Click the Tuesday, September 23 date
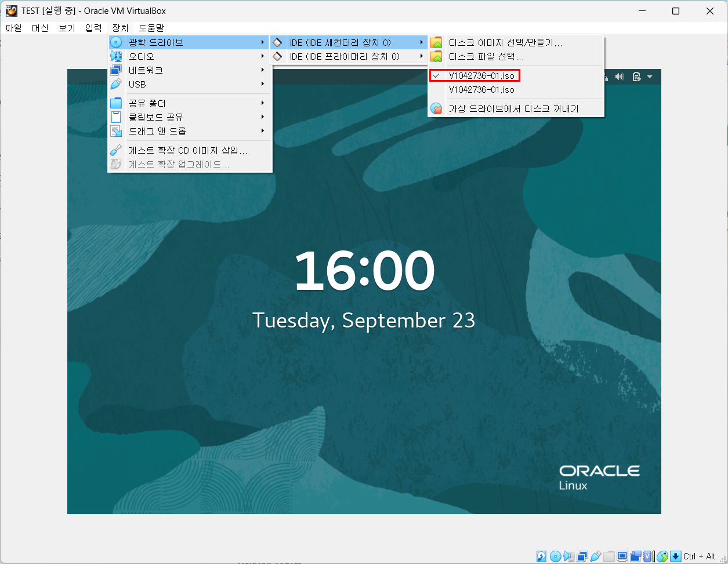The image size is (728, 564). [364, 321]
